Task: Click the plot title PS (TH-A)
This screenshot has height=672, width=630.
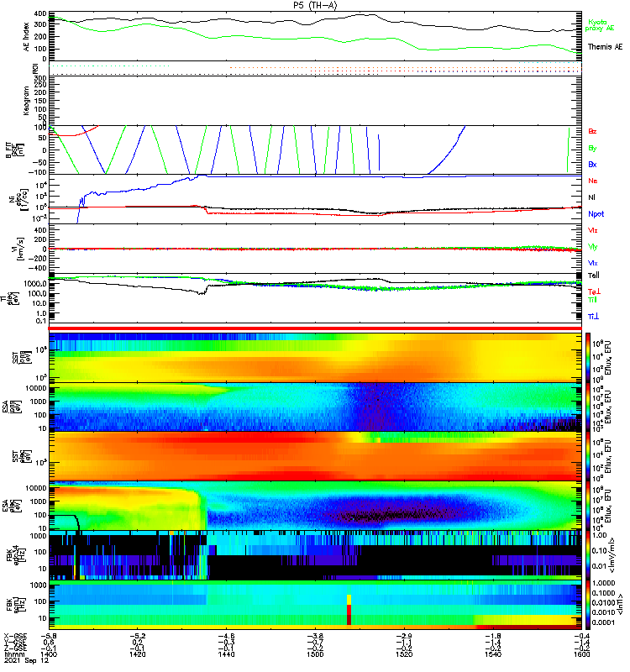Action: 315,5
